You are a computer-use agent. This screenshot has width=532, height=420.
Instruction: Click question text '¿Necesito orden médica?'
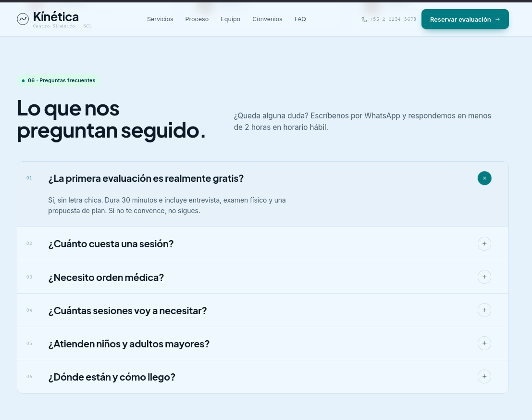106,278
